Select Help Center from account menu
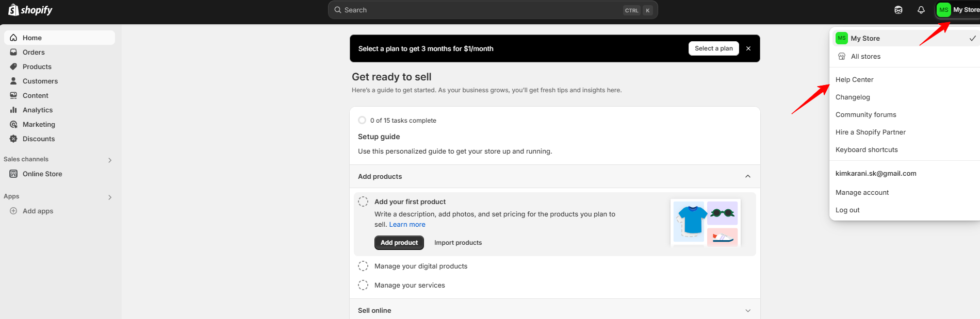This screenshot has width=980, height=319. [854, 79]
